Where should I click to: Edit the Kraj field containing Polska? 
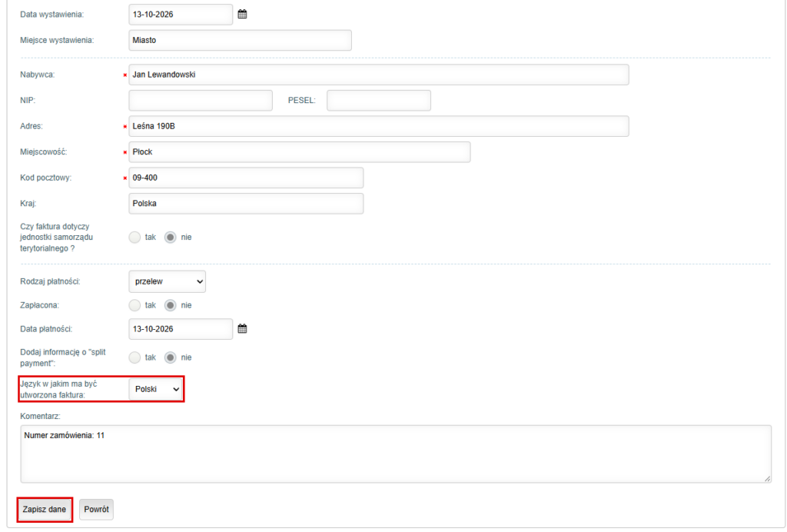coord(246,204)
